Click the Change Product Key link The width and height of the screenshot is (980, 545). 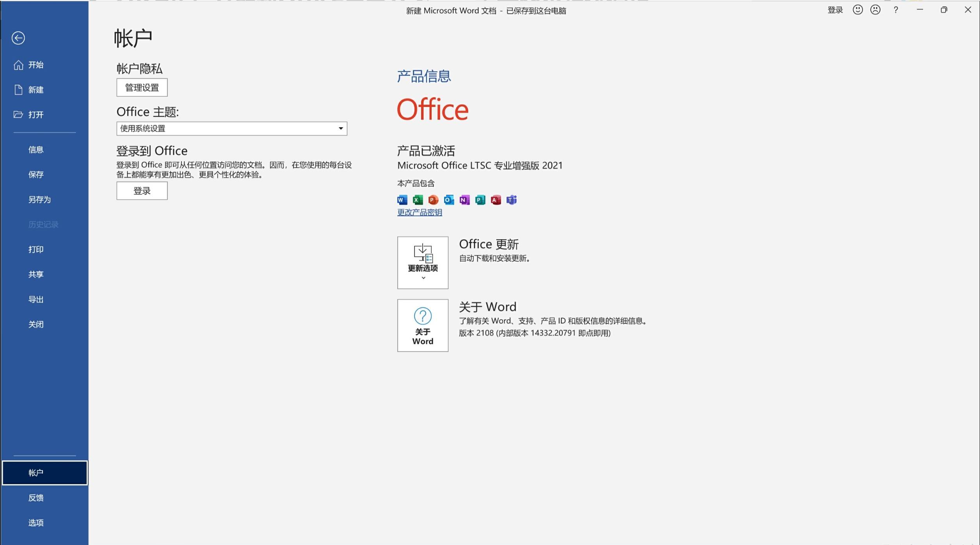tap(420, 212)
